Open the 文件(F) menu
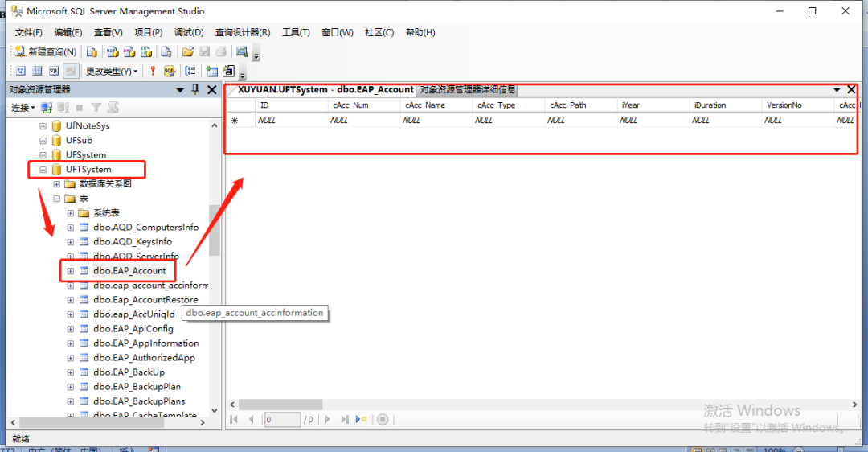The width and height of the screenshot is (868, 452). point(28,32)
